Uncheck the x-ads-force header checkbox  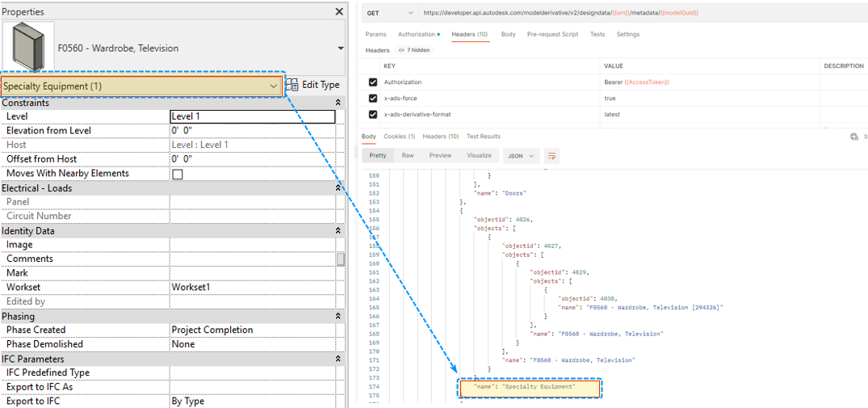[x=373, y=99]
